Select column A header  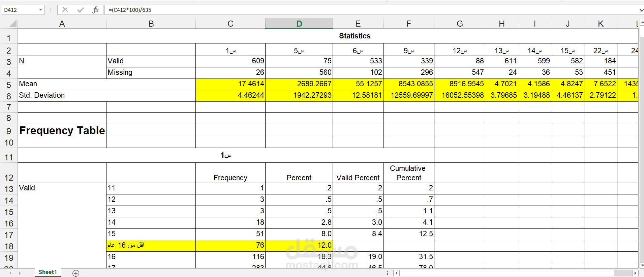(x=62, y=24)
